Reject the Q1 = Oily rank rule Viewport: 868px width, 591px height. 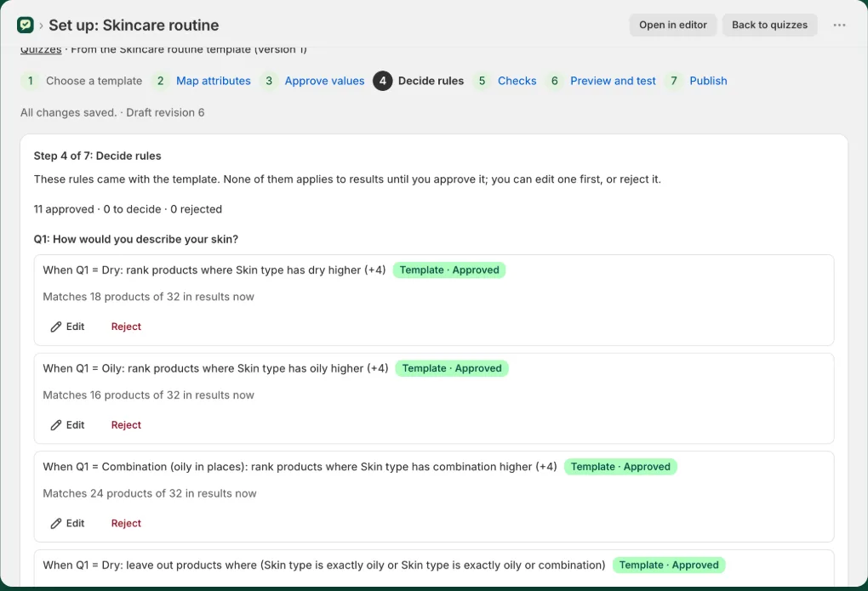(126, 425)
